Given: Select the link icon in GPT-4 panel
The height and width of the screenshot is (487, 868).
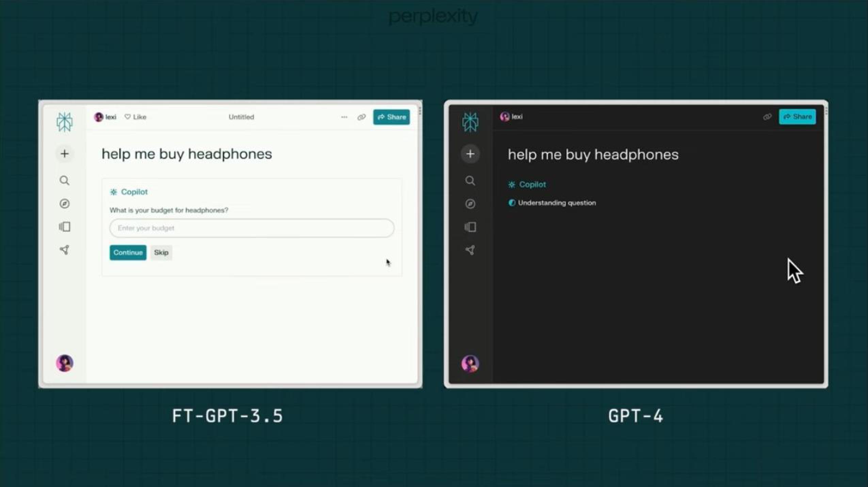Looking at the screenshot, I should tap(767, 116).
